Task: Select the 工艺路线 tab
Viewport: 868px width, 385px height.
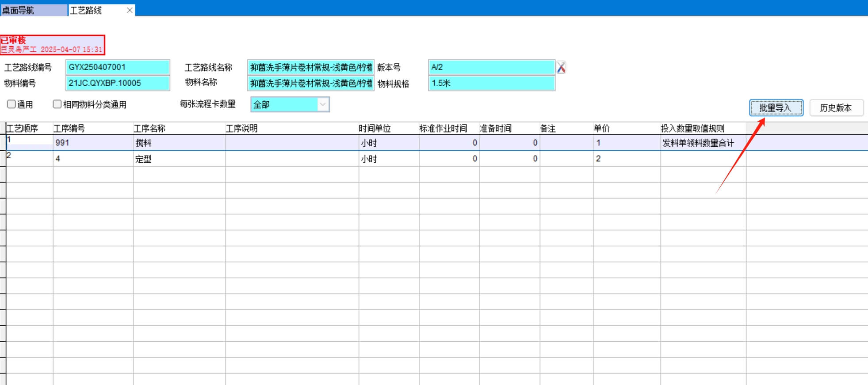Action: 86,10
